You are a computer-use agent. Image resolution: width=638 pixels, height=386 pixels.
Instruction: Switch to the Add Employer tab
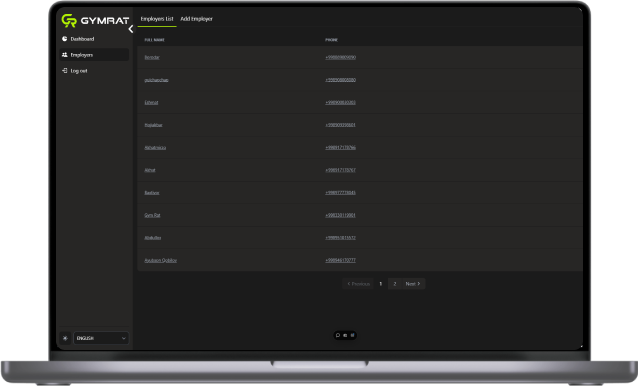pyautogui.click(x=197, y=19)
